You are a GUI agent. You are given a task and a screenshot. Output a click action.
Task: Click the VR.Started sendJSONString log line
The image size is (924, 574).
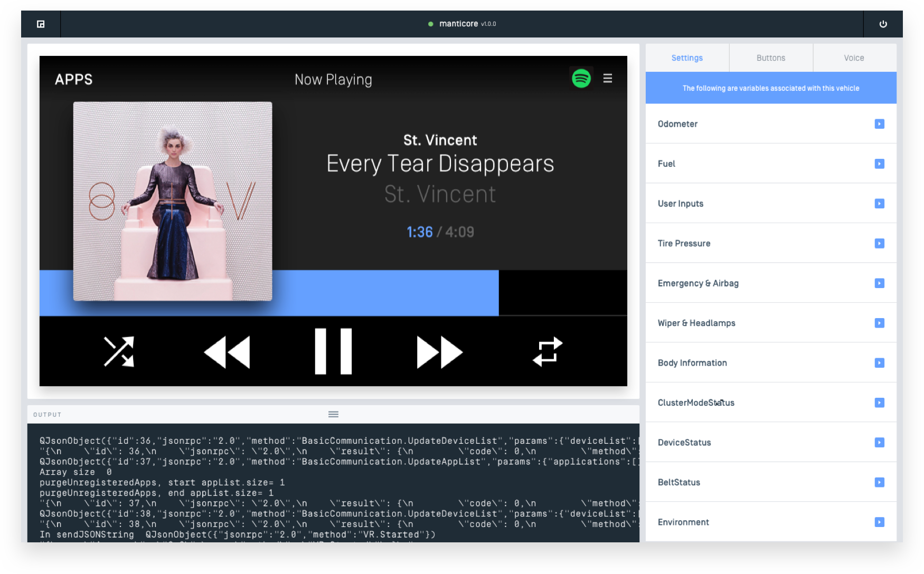coord(238,534)
